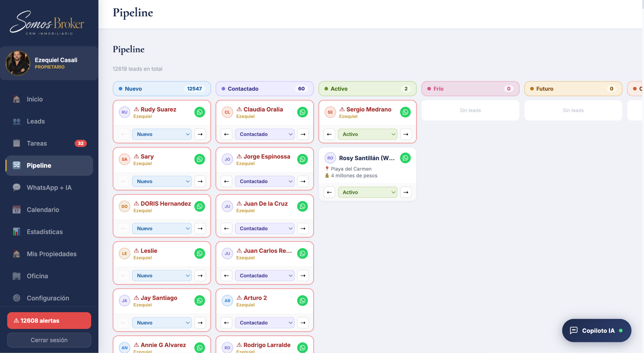644x353 pixels.
Task: Open WhatsApp chat for Claudia Oralia
Action: point(303,112)
